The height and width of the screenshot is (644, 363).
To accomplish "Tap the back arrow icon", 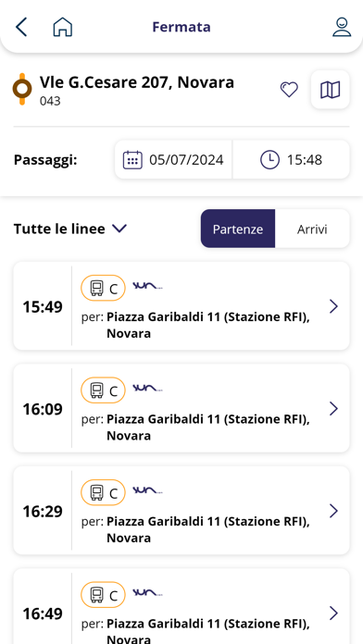I will pyautogui.click(x=21, y=27).
